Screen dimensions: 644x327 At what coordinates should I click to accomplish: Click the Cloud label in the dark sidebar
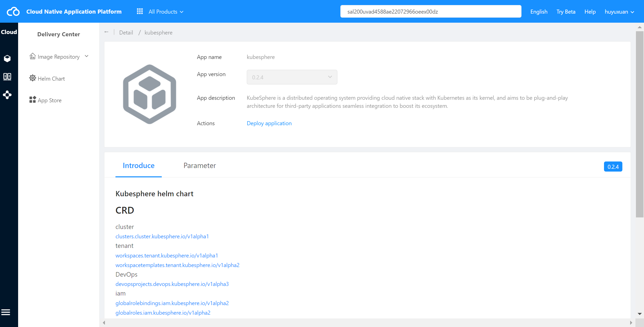point(9,32)
